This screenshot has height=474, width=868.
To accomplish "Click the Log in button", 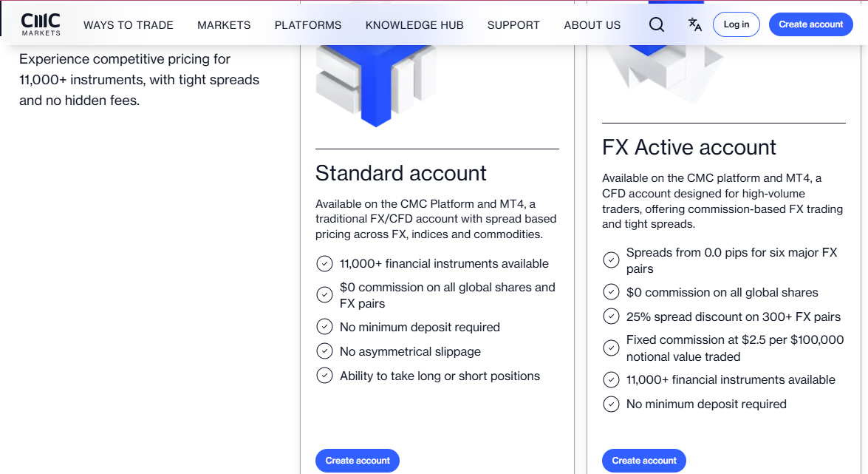I will click(736, 24).
